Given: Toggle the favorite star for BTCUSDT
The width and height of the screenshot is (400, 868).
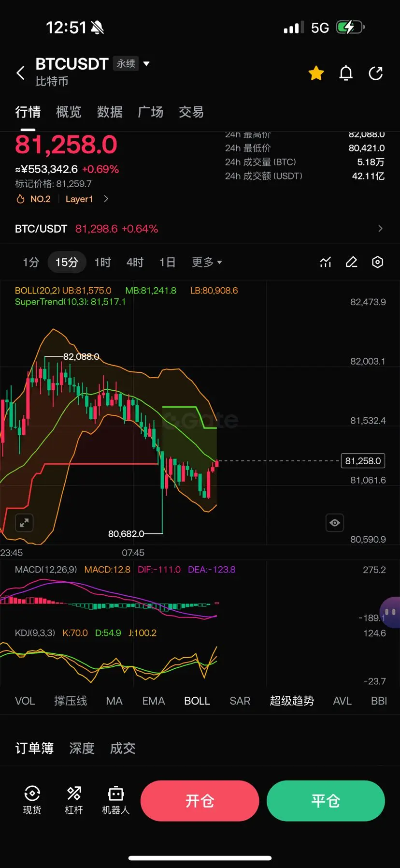Looking at the screenshot, I should (316, 73).
